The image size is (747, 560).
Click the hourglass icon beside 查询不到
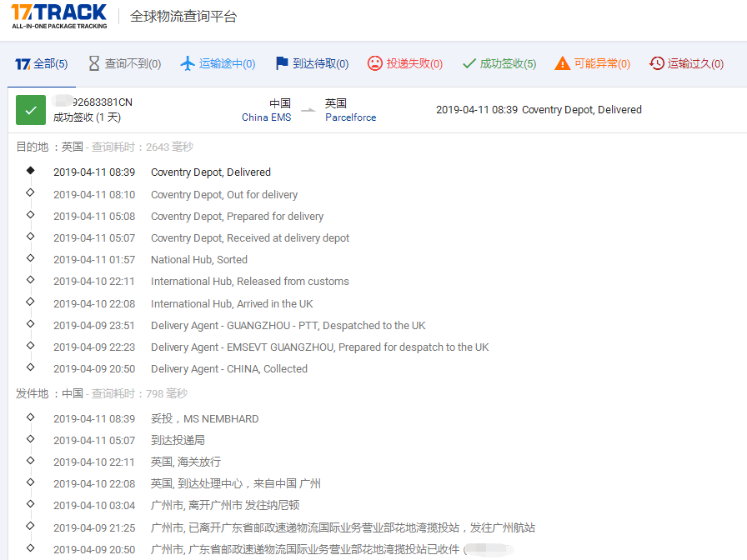click(93, 62)
